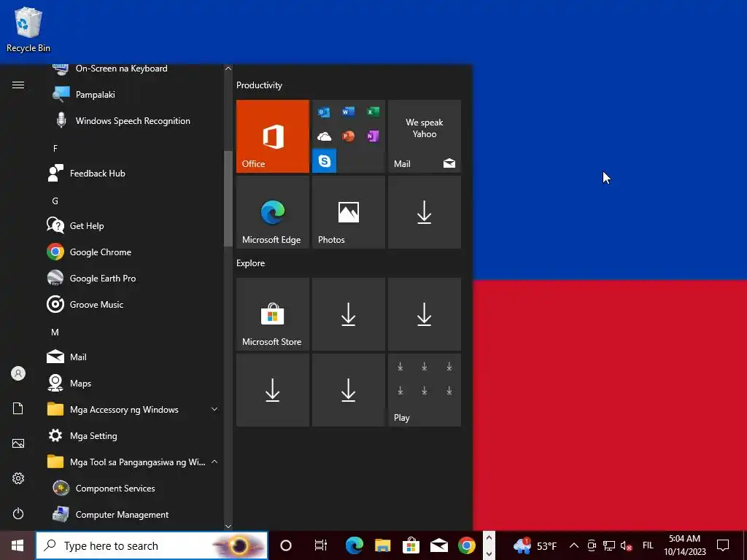This screenshot has width=747, height=560.
Task: Open Skype tile in Office group
Action: (x=325, y=160)
